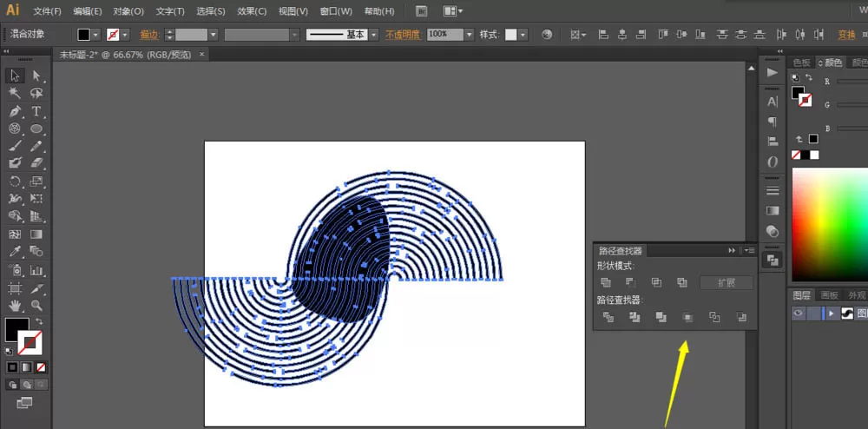Click the Crop pathfinder icon
The image size is (868, 429).
688,318
